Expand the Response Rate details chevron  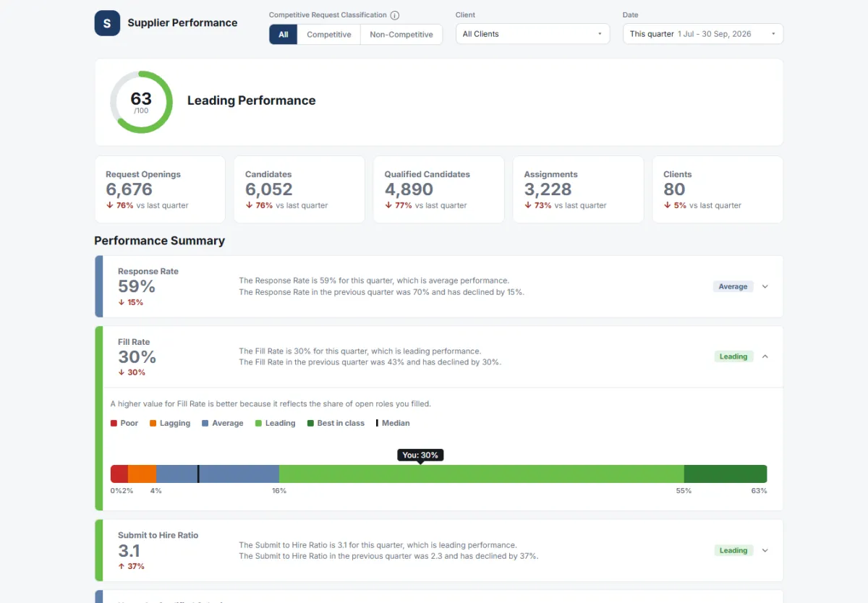(765, 286)
